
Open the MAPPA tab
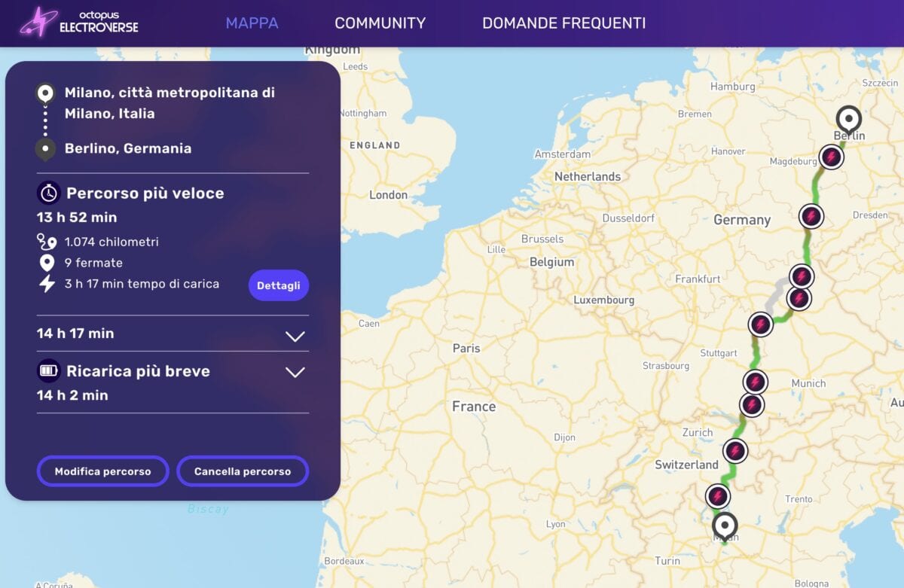tap(252, 23)
